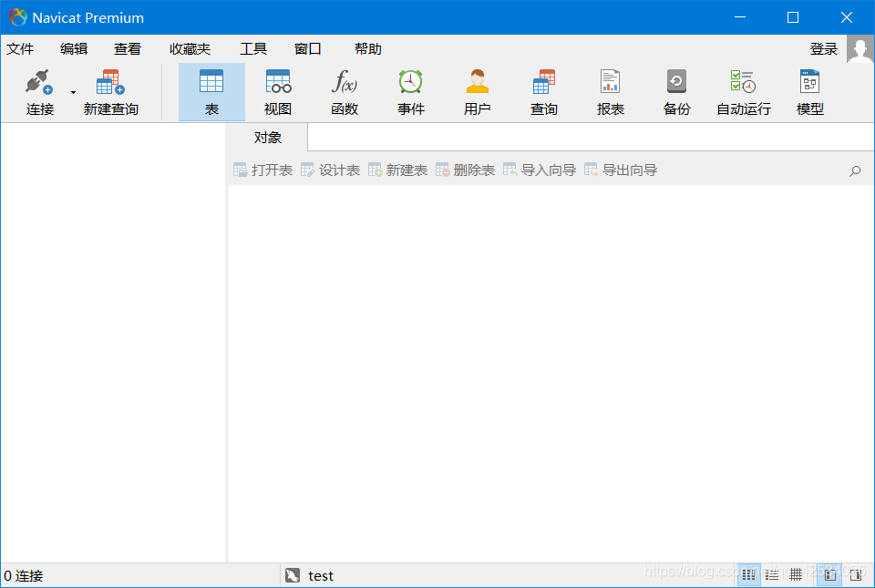Open the 模型 (Model) toolbar icon
This screenshot has height=588, width=875.
[x=809, y=82]
